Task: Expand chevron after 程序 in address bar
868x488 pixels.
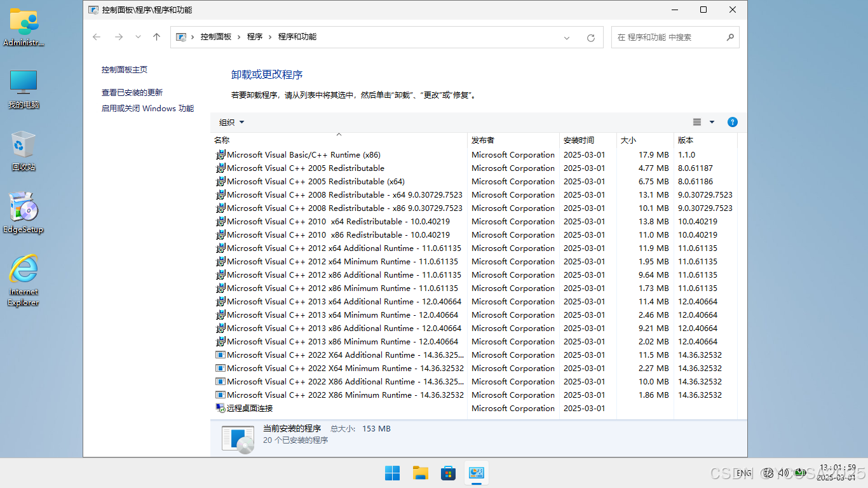Action: coord(270,37)
